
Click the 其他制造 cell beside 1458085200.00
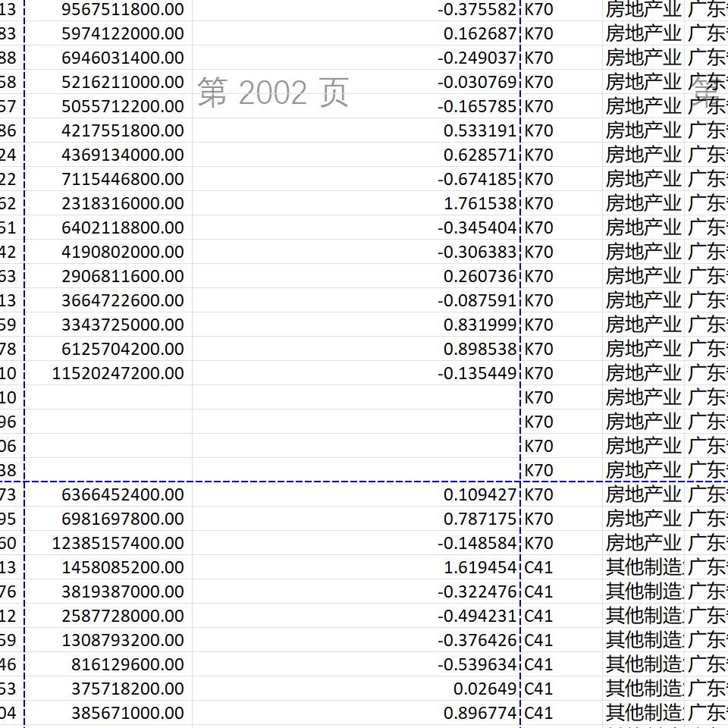point(643,567)
